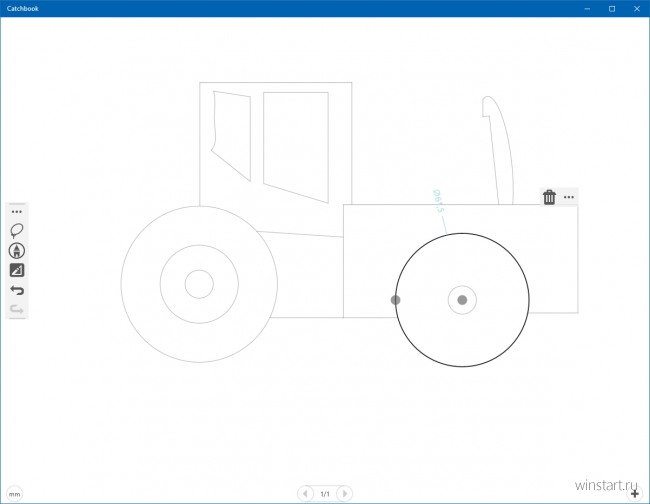Go to the next page
Screen dimensions: 650x504
(x=344, y=494)
